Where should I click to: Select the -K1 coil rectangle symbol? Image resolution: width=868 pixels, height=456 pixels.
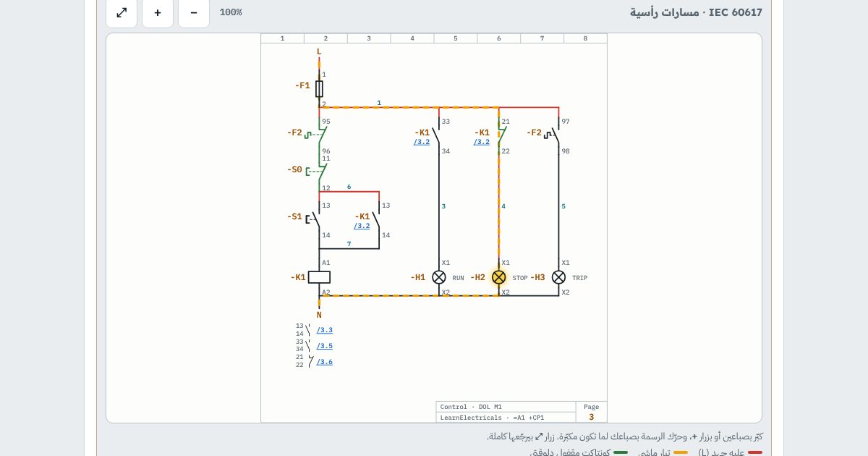319,277
